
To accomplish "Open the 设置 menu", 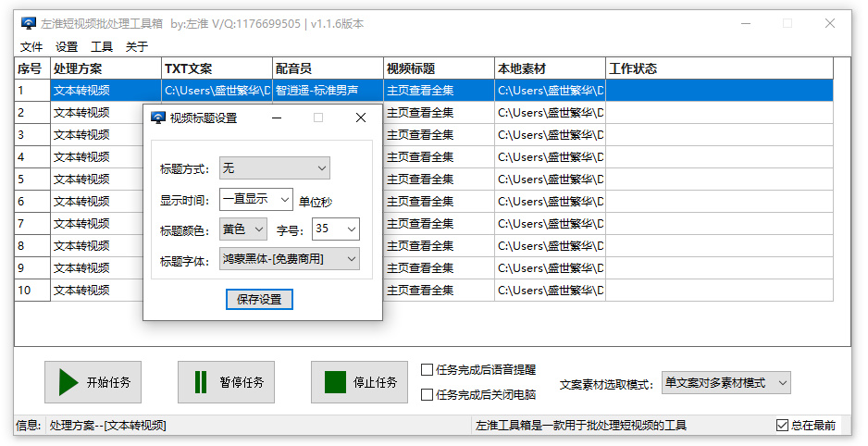I will (x=67, y=46).
